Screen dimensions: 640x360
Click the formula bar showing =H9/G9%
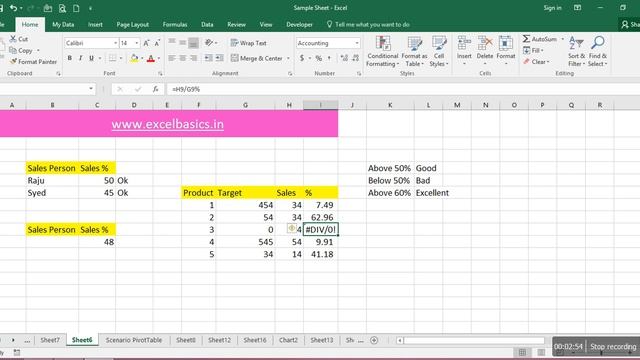click(x=402, y=89)
